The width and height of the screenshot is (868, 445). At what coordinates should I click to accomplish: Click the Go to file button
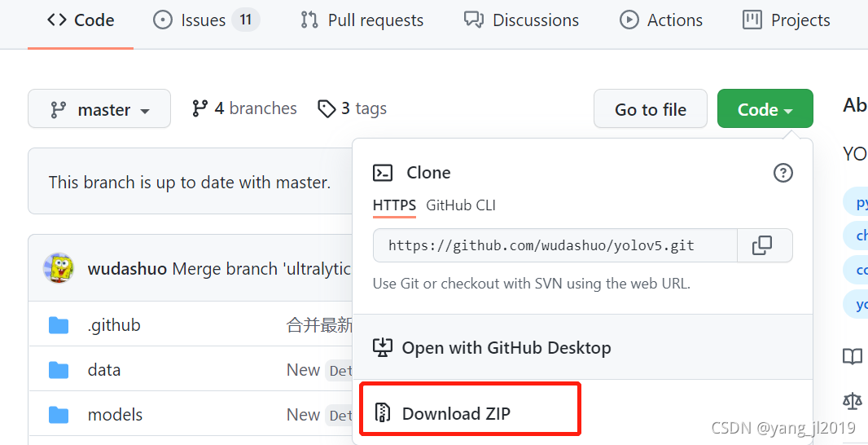651,108
